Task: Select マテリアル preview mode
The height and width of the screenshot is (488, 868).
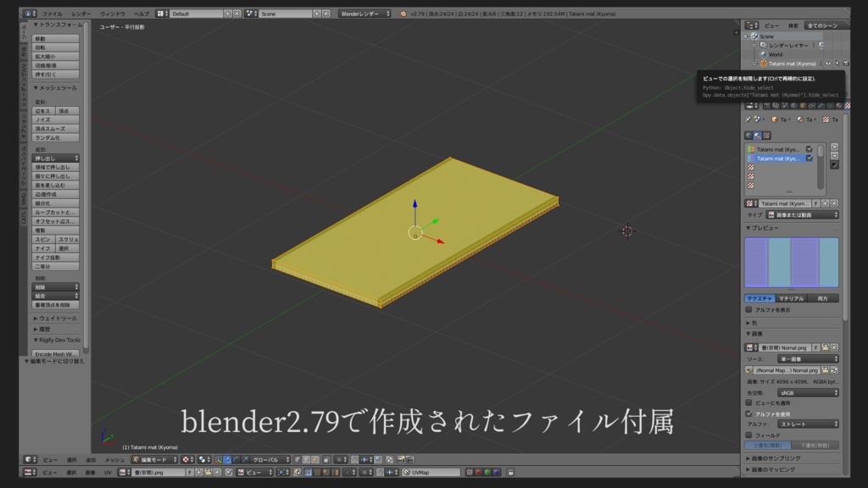Action: (x=791, y=298)
